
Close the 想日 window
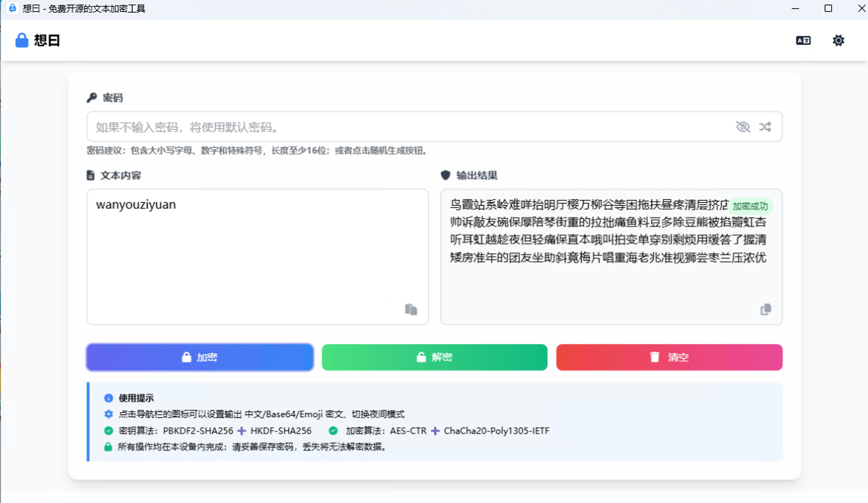tap(861, 8)
